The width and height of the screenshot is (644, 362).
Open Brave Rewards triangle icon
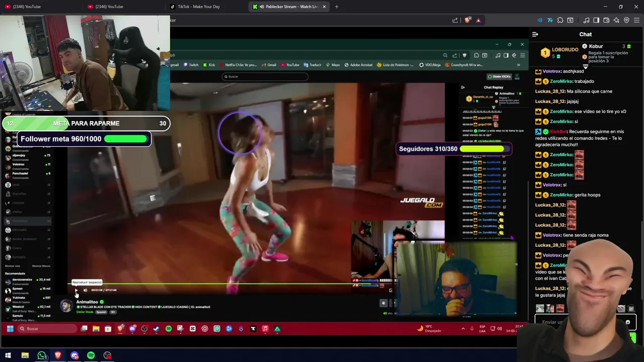point(478,20)
